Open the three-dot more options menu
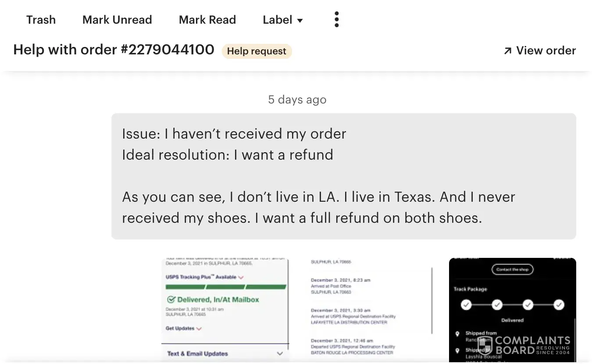The image size is (592, 364). [x=336, y=20]
